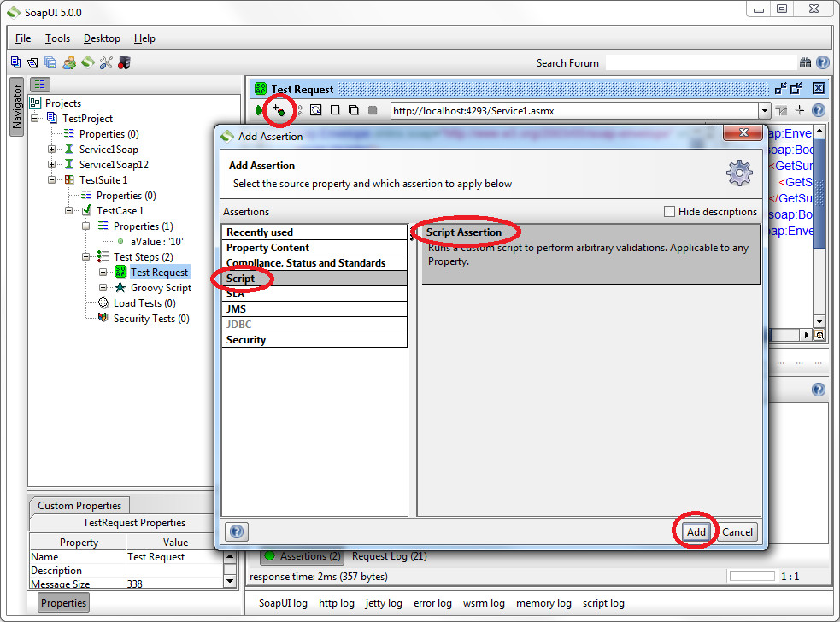This screenshot has height=622, width=840.
Task: Click the add assertion icon in Test Request
Action: tap(279, 110)
